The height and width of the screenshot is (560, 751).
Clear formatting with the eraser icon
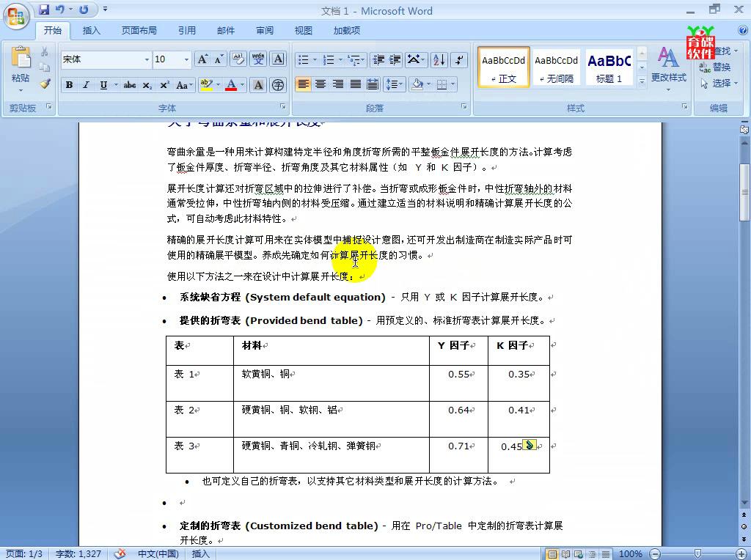point(238,59)
